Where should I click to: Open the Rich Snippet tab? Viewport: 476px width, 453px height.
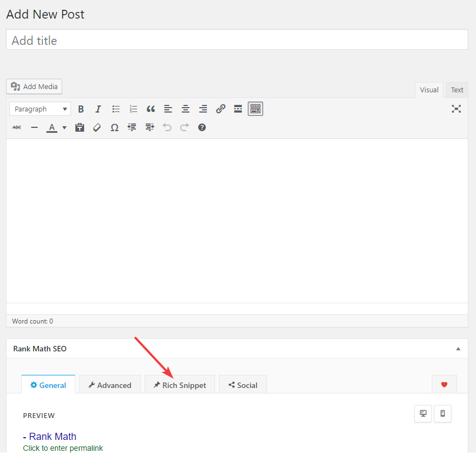180,385
